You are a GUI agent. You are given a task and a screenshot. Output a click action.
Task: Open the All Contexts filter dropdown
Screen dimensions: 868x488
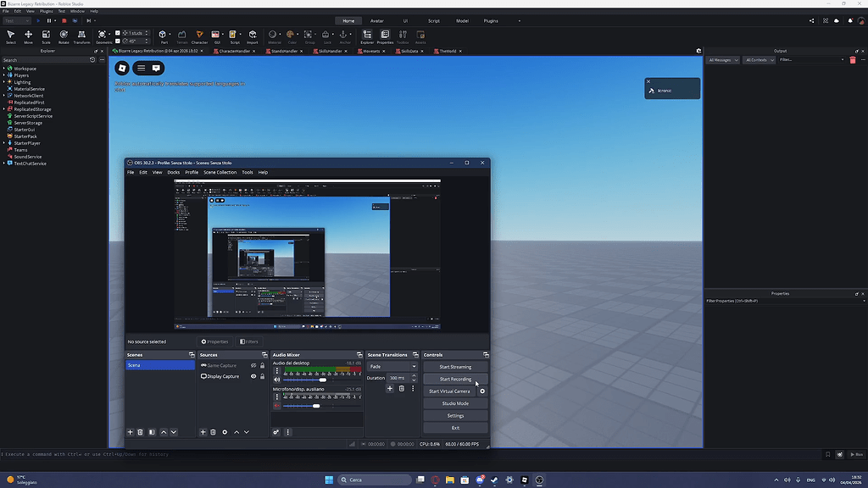pos(759,60)
